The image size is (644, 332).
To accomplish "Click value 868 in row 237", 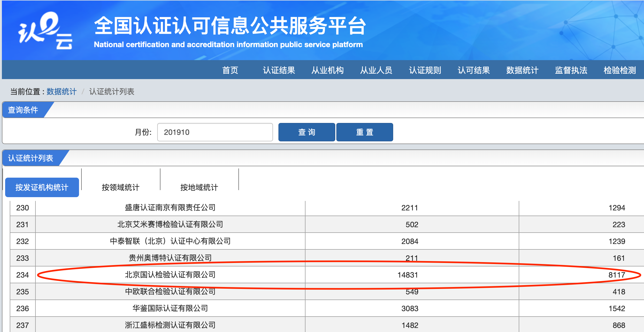I will (x=619, y=326).
